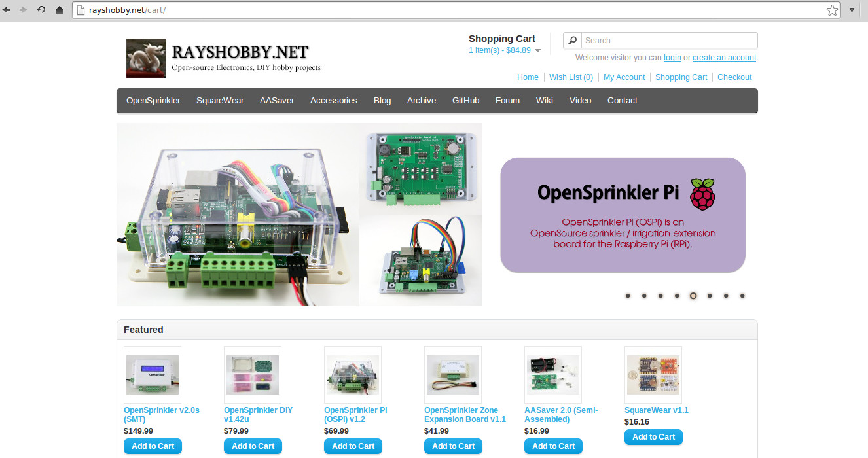This screenshot has height=458, width=868.
Task: Open create an account link
Action: click(x=725, y=58)
